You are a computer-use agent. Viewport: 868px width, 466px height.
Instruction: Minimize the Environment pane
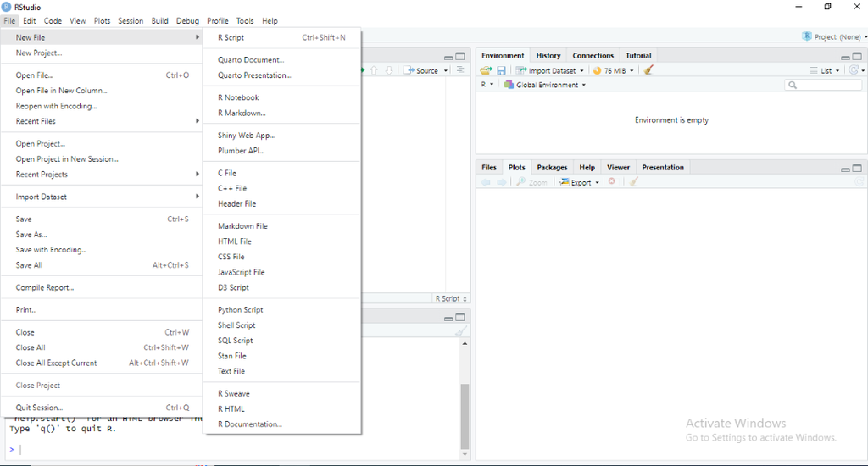coord(845,57)
